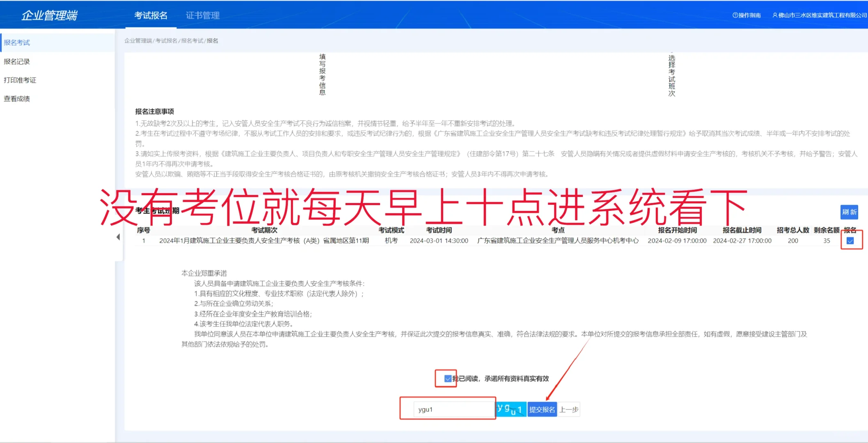The width and height of the screenshot is (868, 443).
Task: Refresh the ygu1 captcha image
Action: point(510,409)
